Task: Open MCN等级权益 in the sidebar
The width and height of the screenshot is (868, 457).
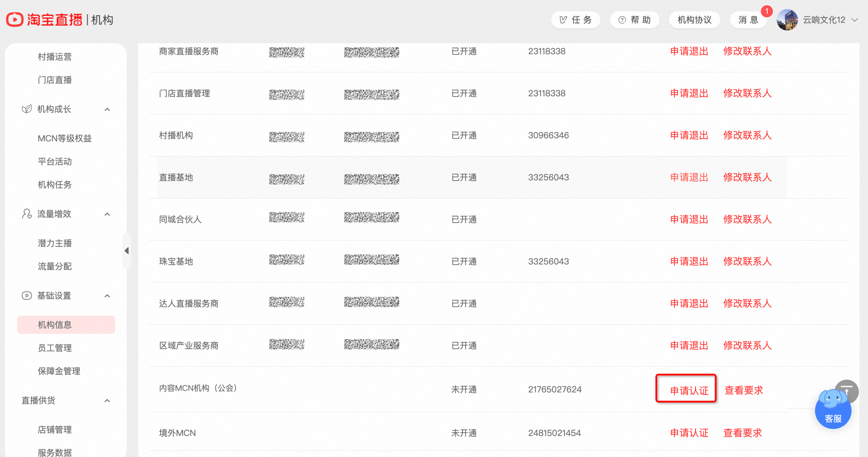Action: [x=65, y=138]
